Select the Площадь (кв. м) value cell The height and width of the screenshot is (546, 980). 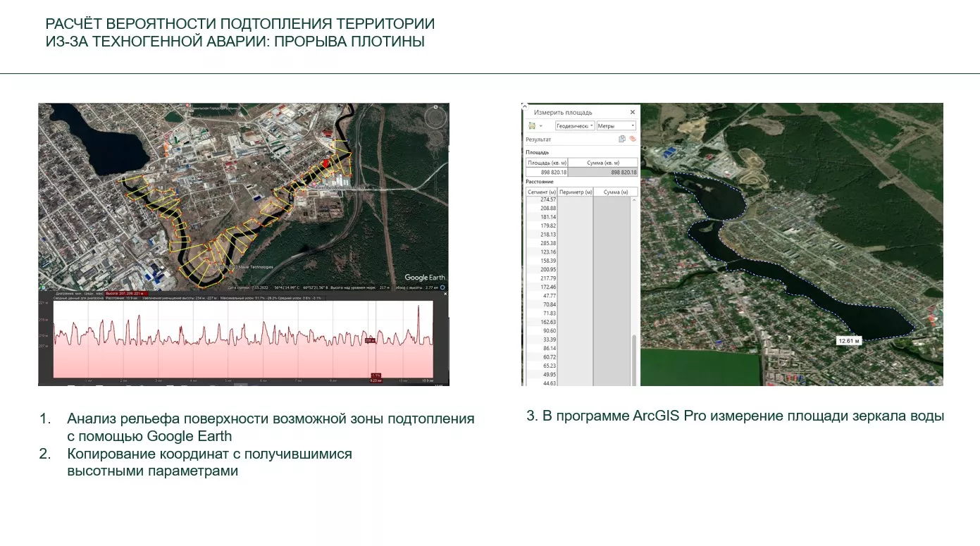(x=547, y=172)
